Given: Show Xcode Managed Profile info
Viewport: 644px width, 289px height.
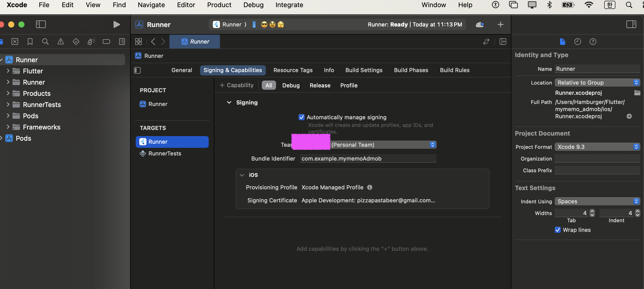Looking at the screenshot, I should point(370,187).
